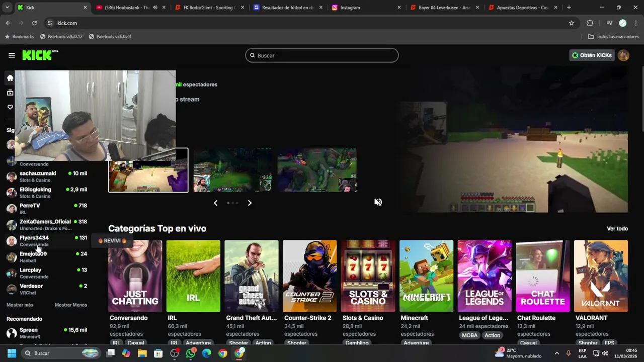This screenshot has width=644, height=362.
Task: Open the Bookmarks bar item
Action: 19,37
